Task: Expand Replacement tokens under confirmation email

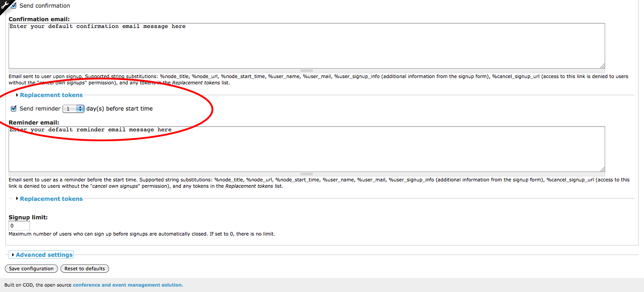Action: coord(51,95)
